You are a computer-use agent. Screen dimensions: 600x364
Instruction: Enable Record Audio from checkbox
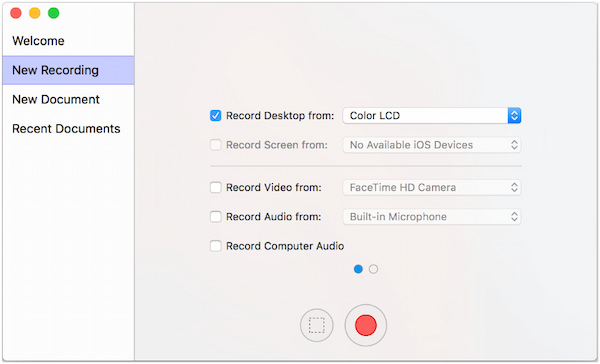click(215, 216)
